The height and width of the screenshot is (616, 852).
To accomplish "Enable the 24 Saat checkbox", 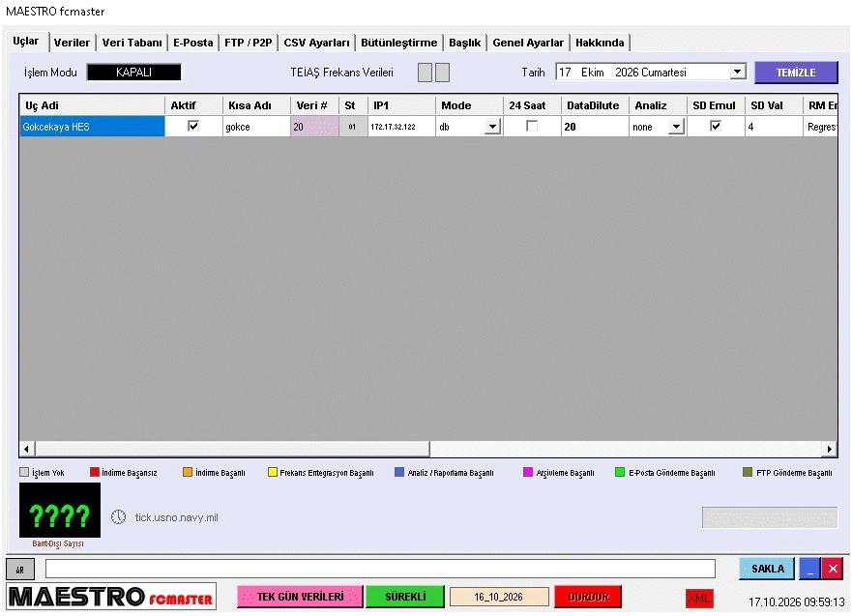I will click(x=532, y=126).
